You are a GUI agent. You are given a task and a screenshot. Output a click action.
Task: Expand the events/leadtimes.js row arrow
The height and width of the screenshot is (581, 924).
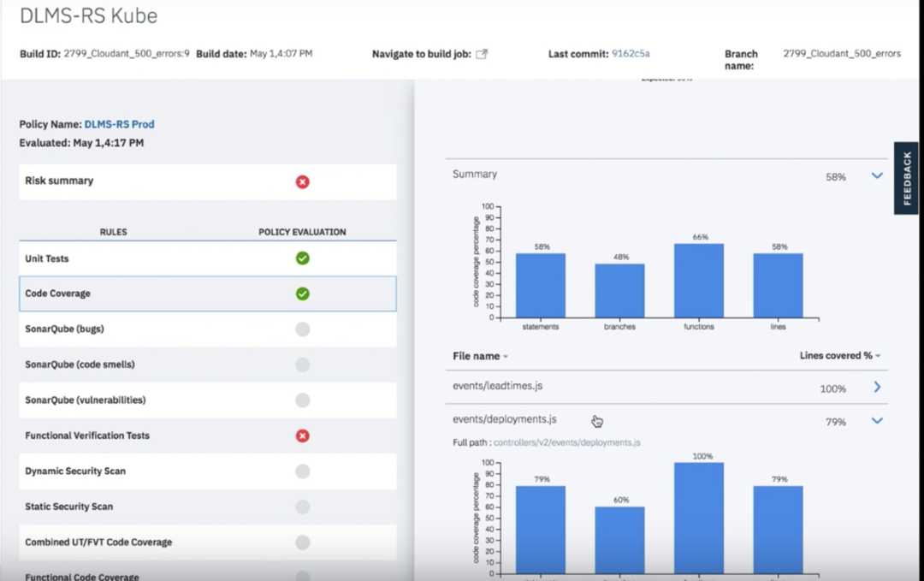(877, 388)
